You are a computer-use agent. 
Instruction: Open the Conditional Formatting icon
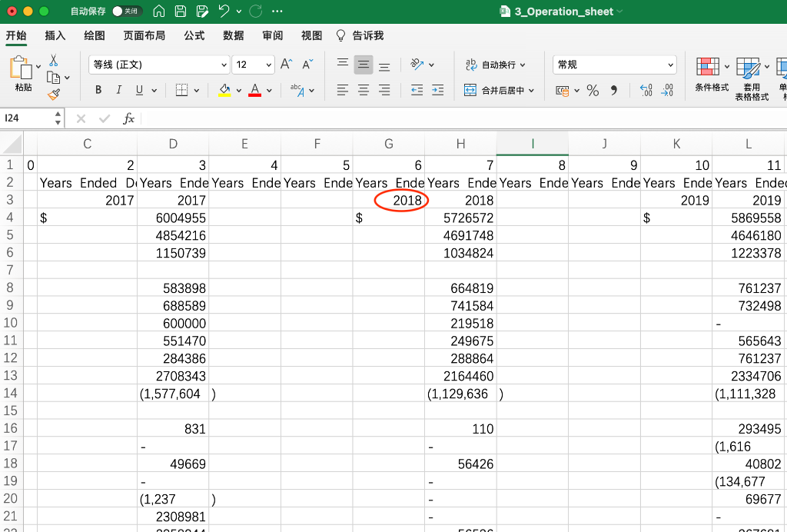(708, 66)
